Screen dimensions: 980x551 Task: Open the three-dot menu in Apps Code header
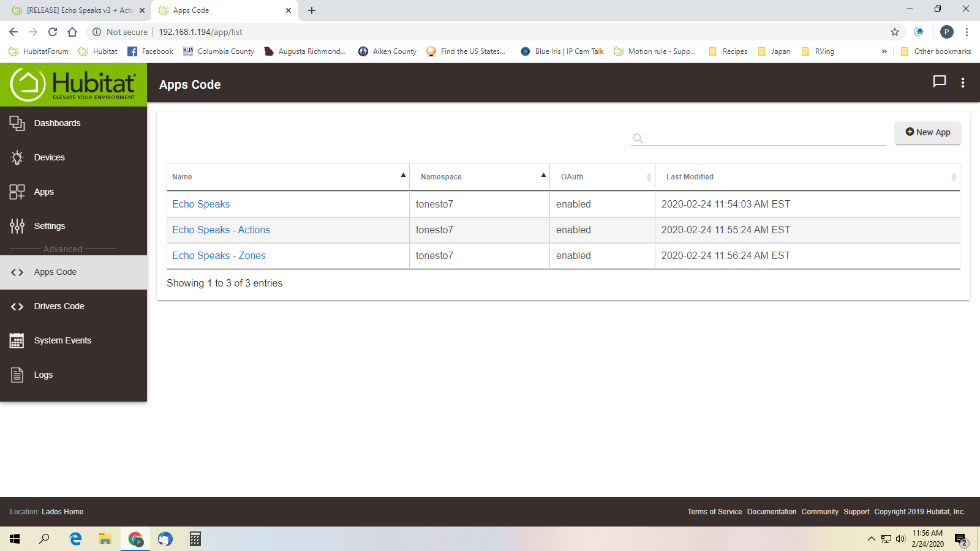[x=963, y=83]
